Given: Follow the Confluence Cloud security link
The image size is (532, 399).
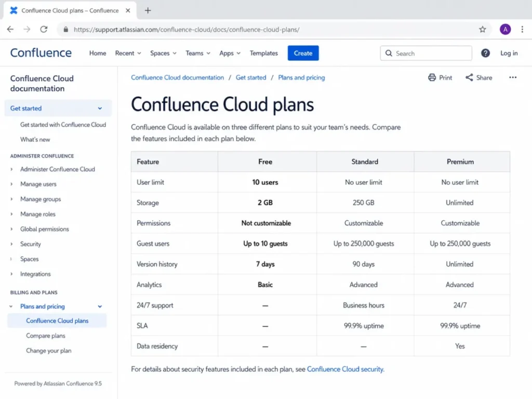Looking at the screenshot, I should (345, 369).
